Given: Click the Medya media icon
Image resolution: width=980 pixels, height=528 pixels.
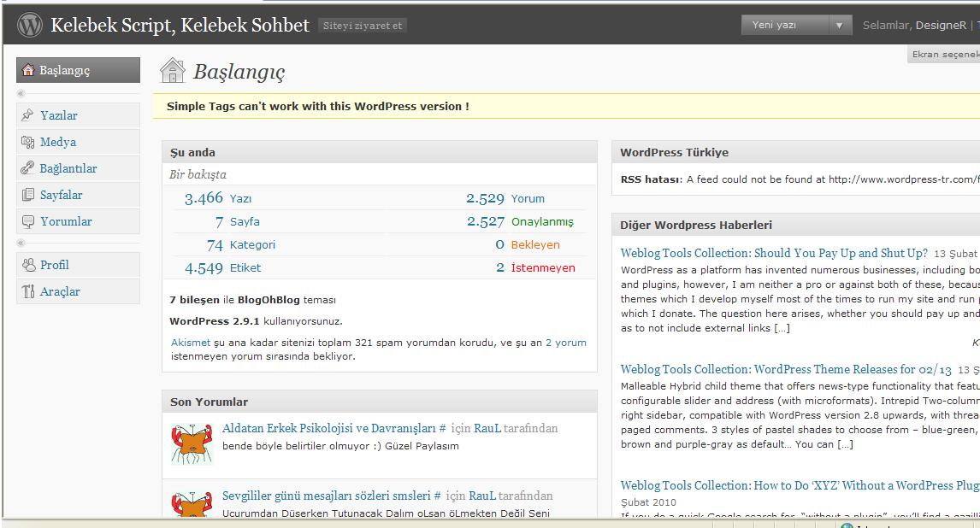Looking at the screenshot, I should coord(27,142).
